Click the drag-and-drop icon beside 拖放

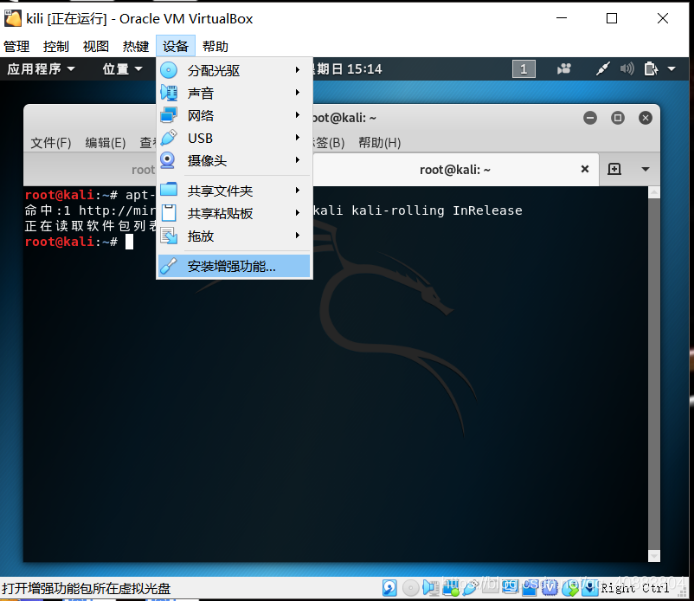pyautogui.click(x=169, y=235)
